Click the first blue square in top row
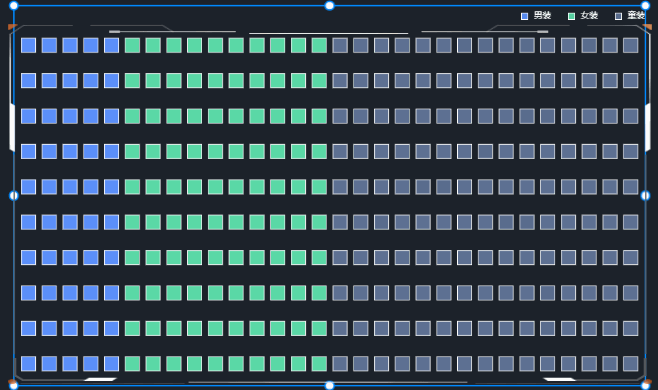The width and height of the screenshot is (658, 390). click(29, 45)
